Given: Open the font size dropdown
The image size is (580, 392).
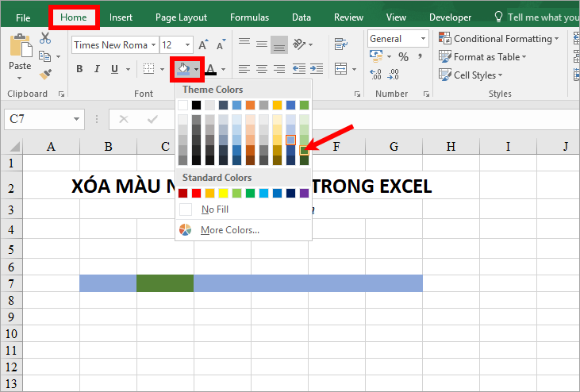Looking at the screenshot, I should 187,45.
